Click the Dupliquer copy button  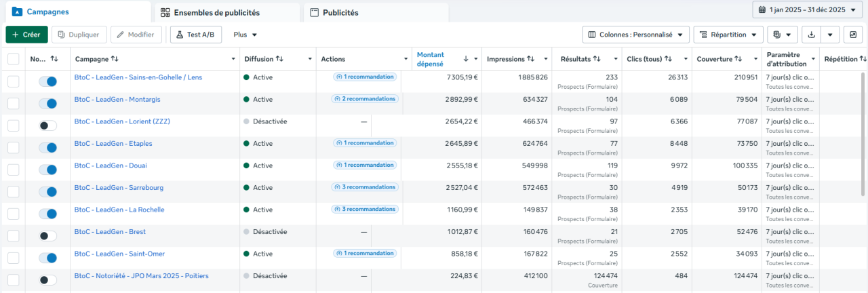click(x=79, y=35)
